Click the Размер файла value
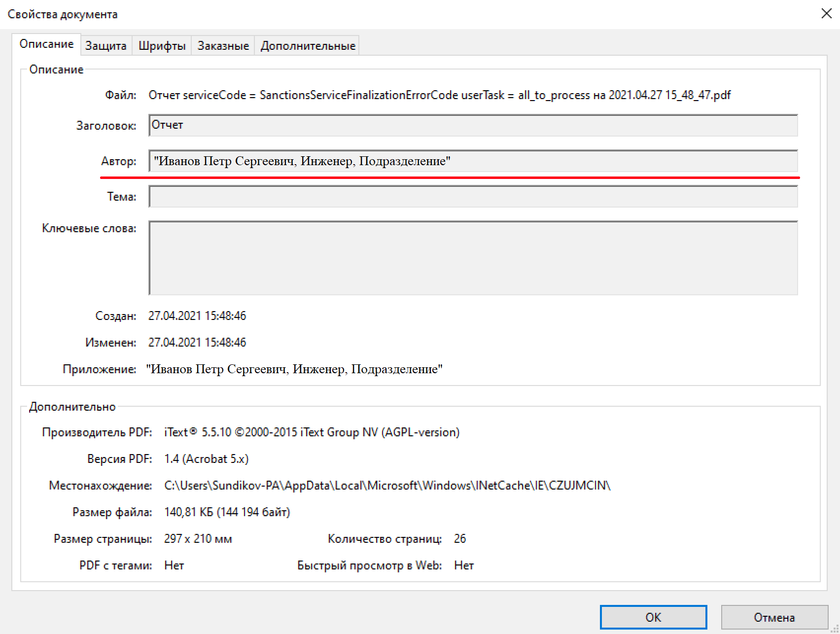Screen dimensions: 840x634 (x=227, y=512)
